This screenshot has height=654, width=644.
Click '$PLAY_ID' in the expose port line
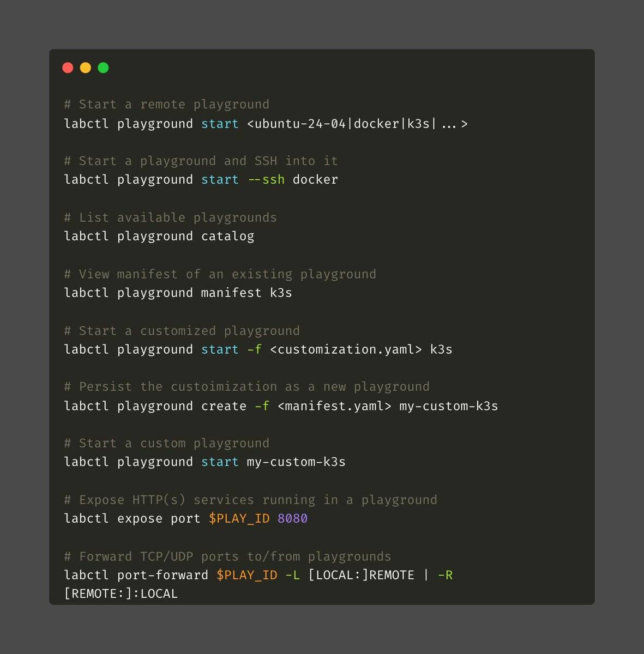click(239, 518)
